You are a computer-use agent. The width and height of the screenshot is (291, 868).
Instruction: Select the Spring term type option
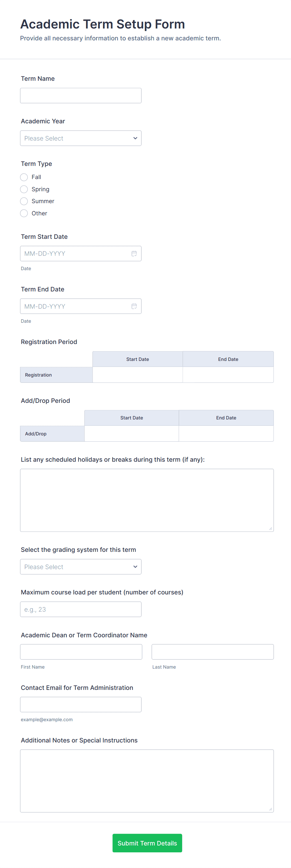24,189
